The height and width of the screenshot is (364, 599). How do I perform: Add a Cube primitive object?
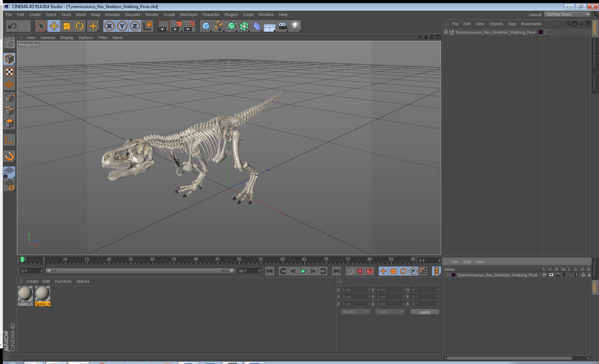point(206,26)
